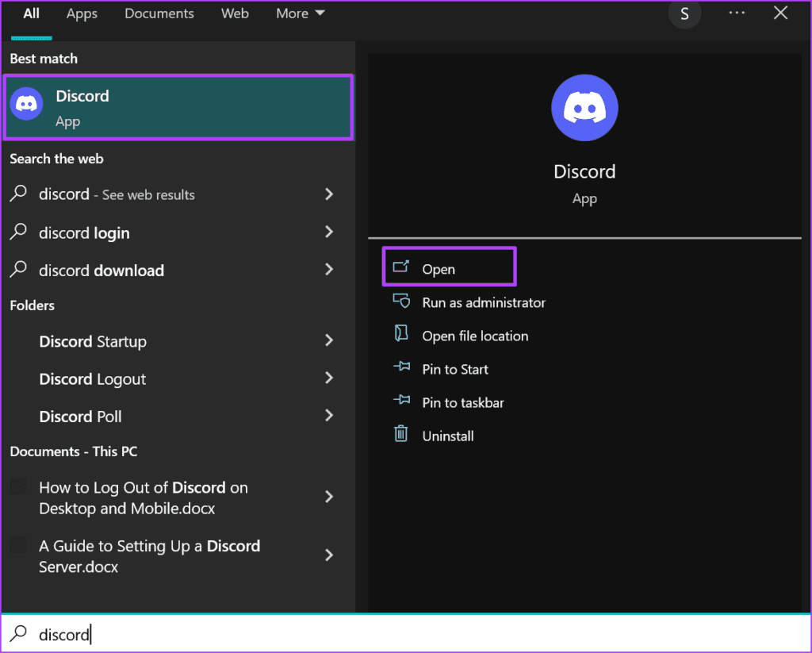Expand the Discord Startup folder chevron
Image resolution: width=812 pixels, height=653 pixels.
pos(329,341)
